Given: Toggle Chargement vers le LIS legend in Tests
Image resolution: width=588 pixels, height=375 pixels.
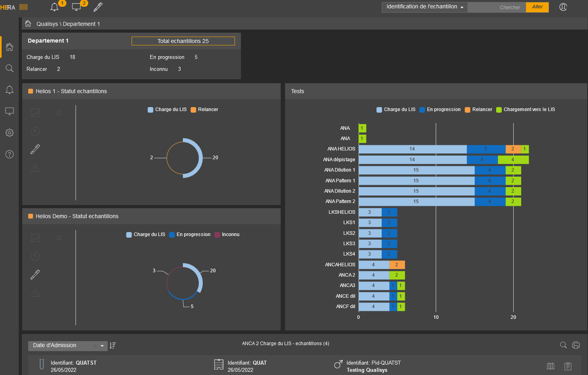Looking at the screenshot, I should pos(526,109).
